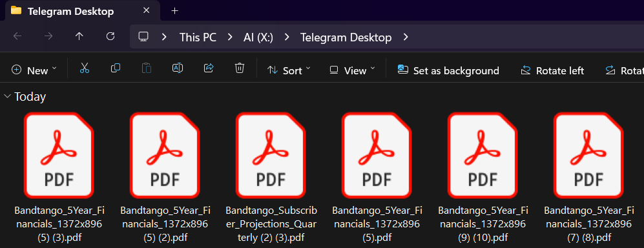Click the Rename icon in toolbar
The image size is (644, 248).
pos(178,68)
